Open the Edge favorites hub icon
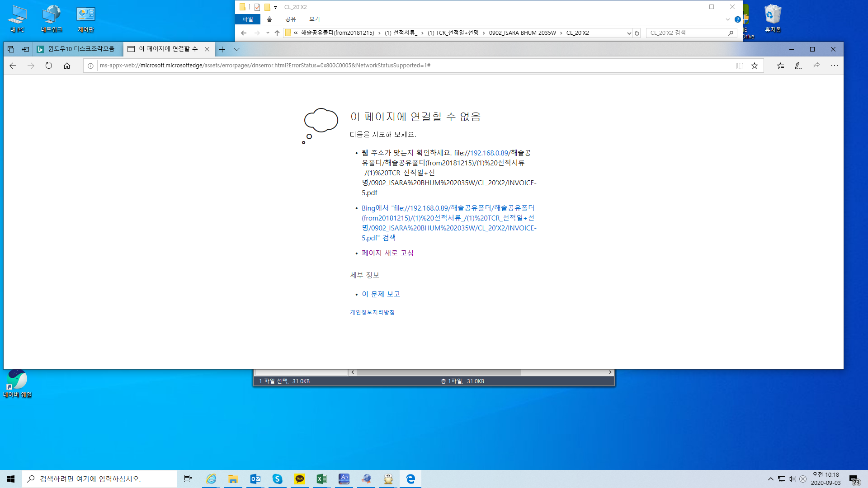Image resolution: width=868 pixels, height=488 pixels. [x=780, y=66]
